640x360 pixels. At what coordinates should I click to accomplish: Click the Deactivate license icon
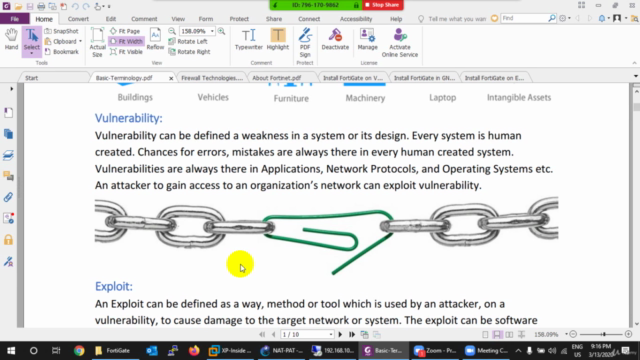click(x=335, y=40)
